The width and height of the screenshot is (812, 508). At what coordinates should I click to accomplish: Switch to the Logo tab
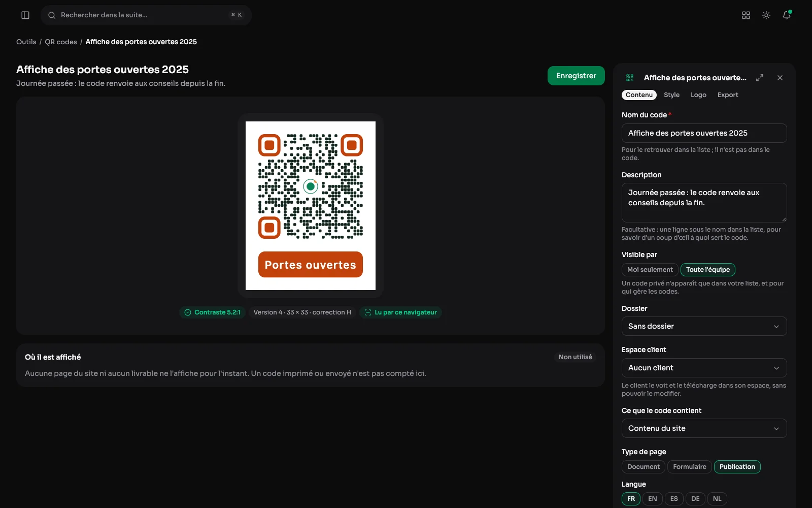698,95
